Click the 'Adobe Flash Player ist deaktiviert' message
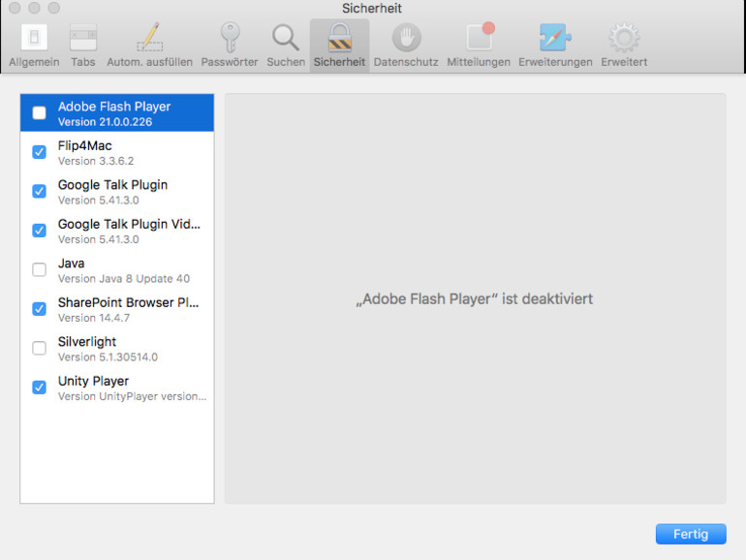The width and height of the screenshot is (746, 560). point(475,299)
